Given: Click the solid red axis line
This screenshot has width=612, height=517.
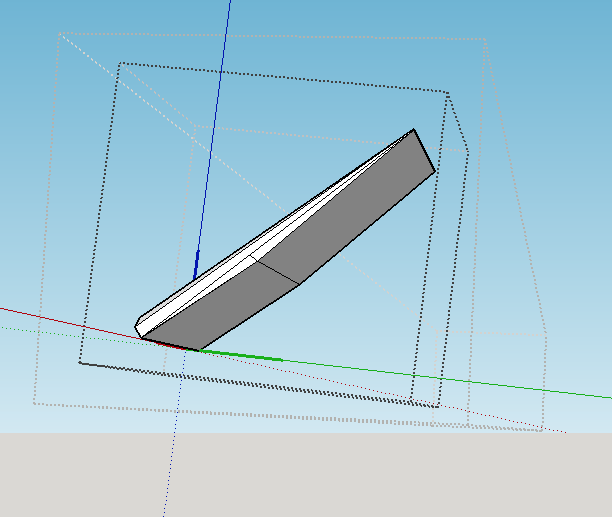Looking at the screenshot, I should click(x=70, y=323).
